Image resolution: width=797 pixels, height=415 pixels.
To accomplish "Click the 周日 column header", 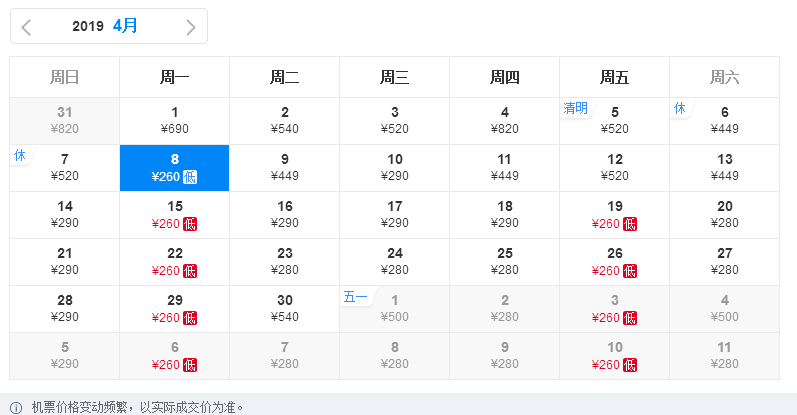I will (65, 77).
